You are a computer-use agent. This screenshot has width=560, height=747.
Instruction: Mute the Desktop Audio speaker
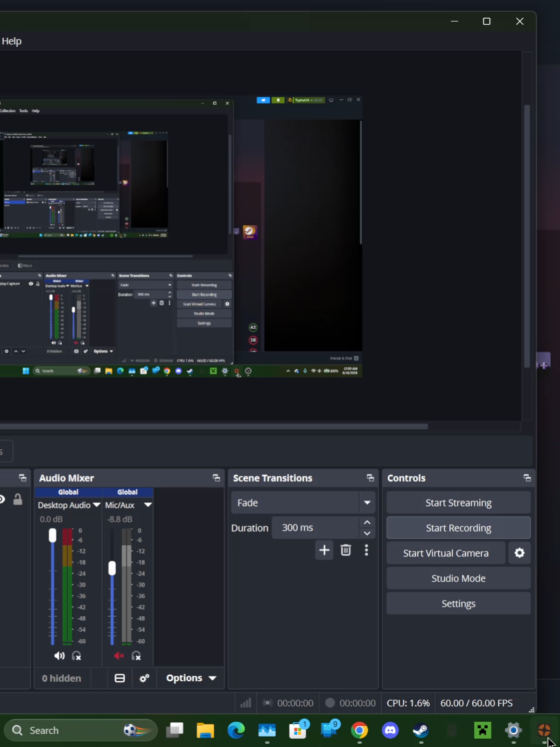tap(59, 656)
